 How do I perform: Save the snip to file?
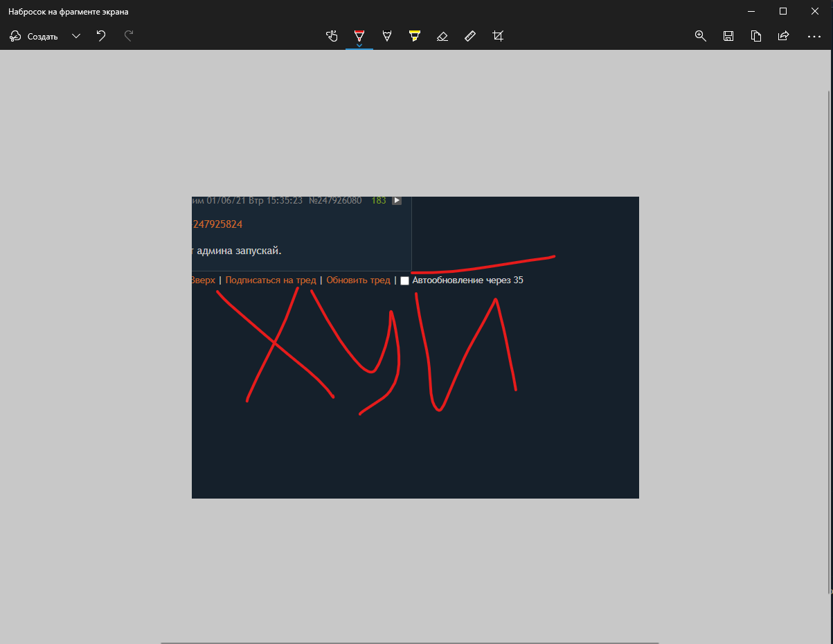[x=728, y=36]
